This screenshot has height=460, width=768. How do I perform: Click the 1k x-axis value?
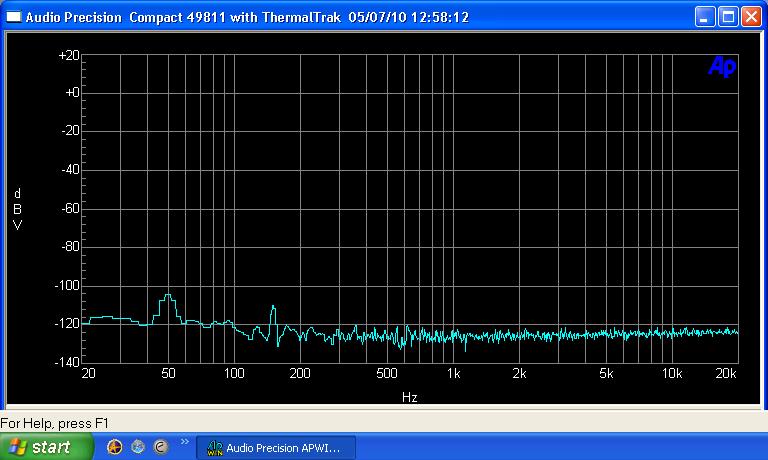pos(454,374)
